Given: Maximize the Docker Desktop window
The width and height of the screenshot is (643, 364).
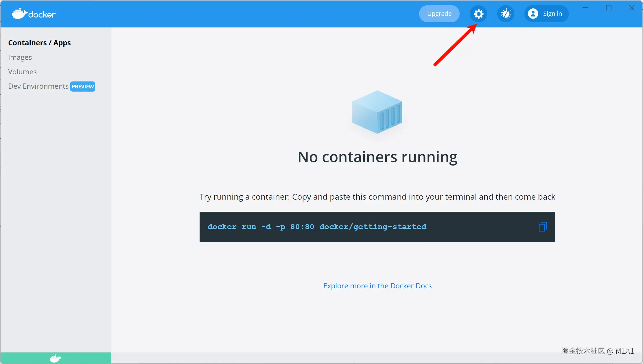Looking at the screenshot, I should (x=609, y=8).
